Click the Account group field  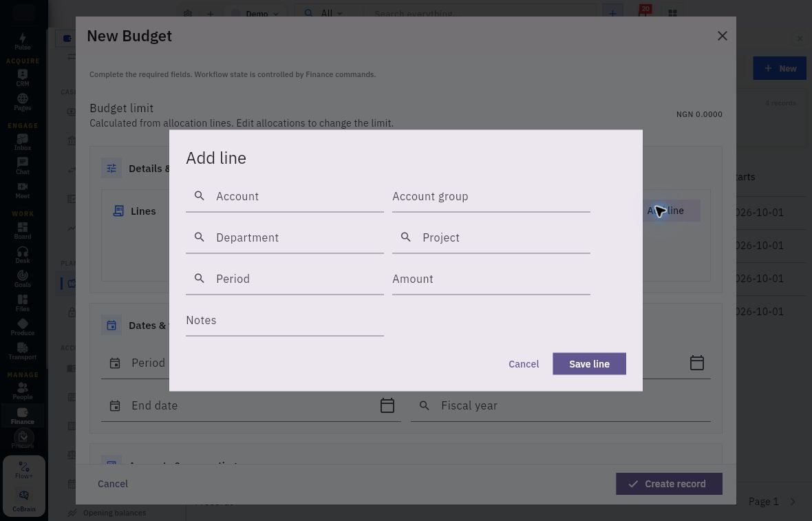pyautogui.click(x=491, y=196)
